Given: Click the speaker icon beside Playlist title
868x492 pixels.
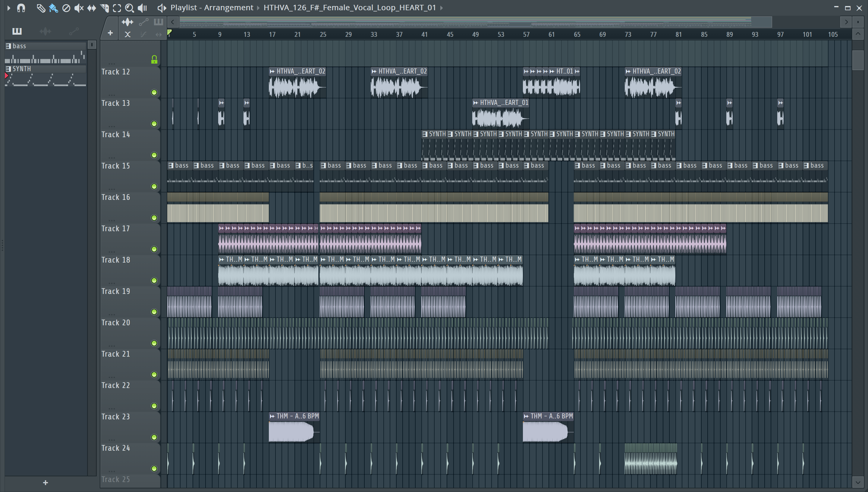Looking at the screenshot, I should [x=162, y=8].
